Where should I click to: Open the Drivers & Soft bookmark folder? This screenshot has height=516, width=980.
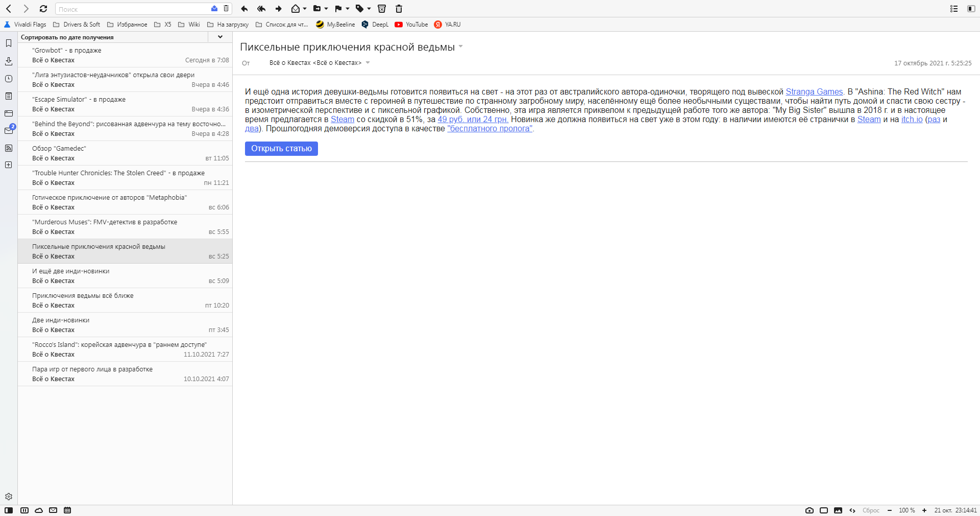[x=77, y=25]
